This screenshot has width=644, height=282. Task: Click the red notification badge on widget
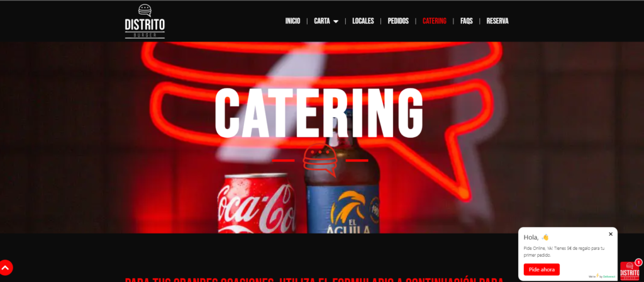(x=638, y=262)
